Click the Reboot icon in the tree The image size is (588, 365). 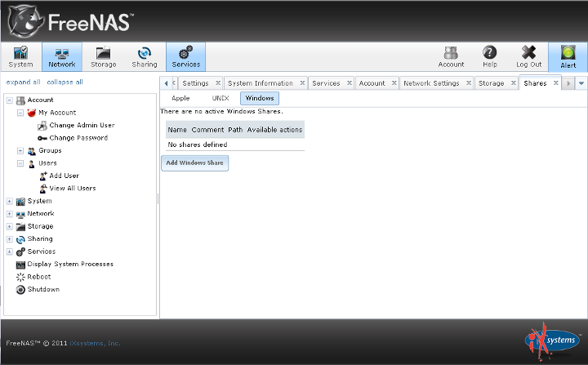pyautogui.click(x=20, y=277)
